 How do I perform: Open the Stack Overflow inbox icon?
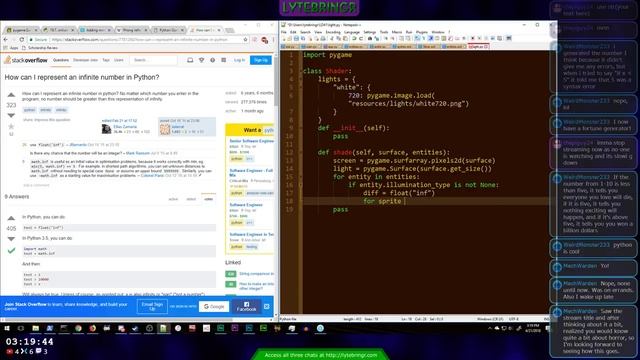click(190, 60)
